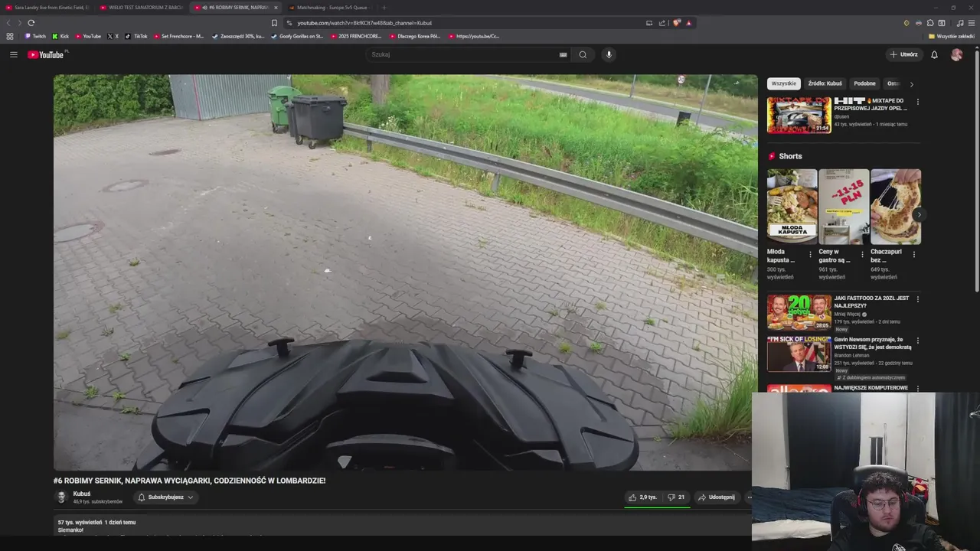Screen dimensions: 980x551
Task: Open the Młoda kapusta short thumbnail
Action: click(x=792, y=207)
